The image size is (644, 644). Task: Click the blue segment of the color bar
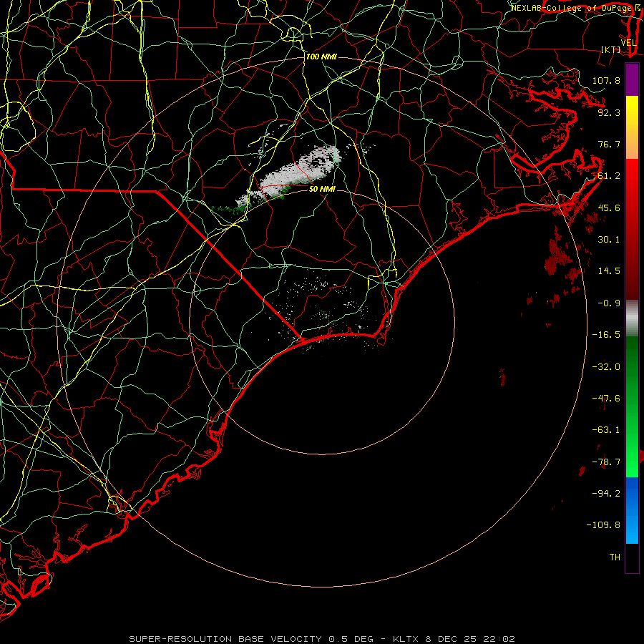point(632,510)
